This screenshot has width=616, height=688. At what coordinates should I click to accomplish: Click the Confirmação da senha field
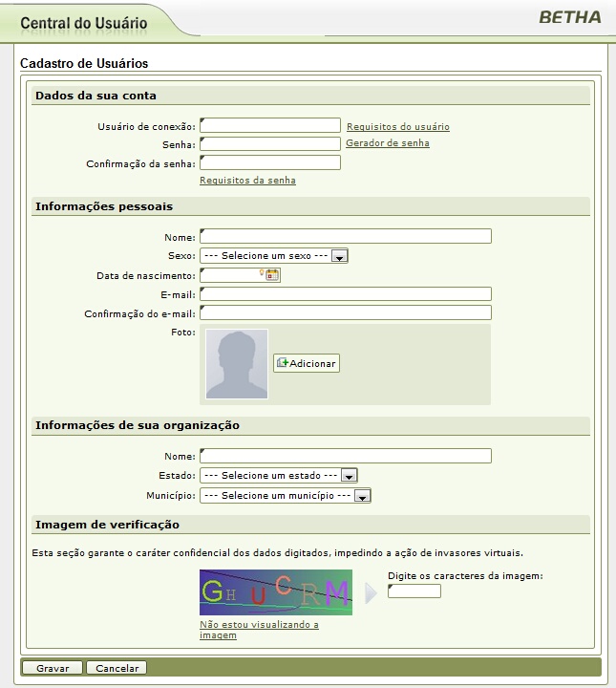point(270,162)
